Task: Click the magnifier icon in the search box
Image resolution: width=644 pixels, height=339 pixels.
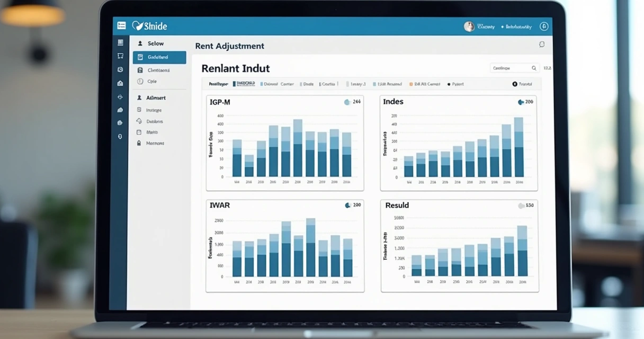Action: [534, 68]
